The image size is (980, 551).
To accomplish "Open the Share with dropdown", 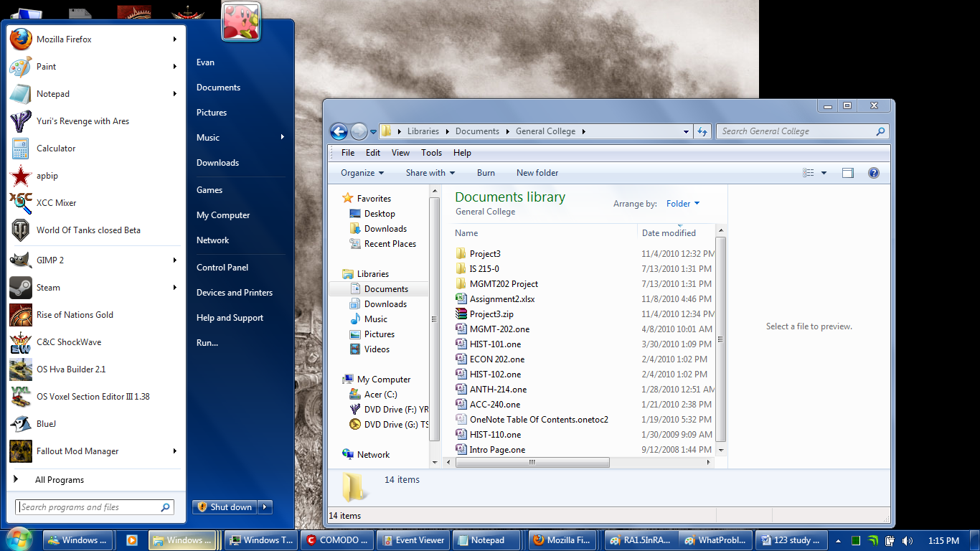I will pos(430,173).
